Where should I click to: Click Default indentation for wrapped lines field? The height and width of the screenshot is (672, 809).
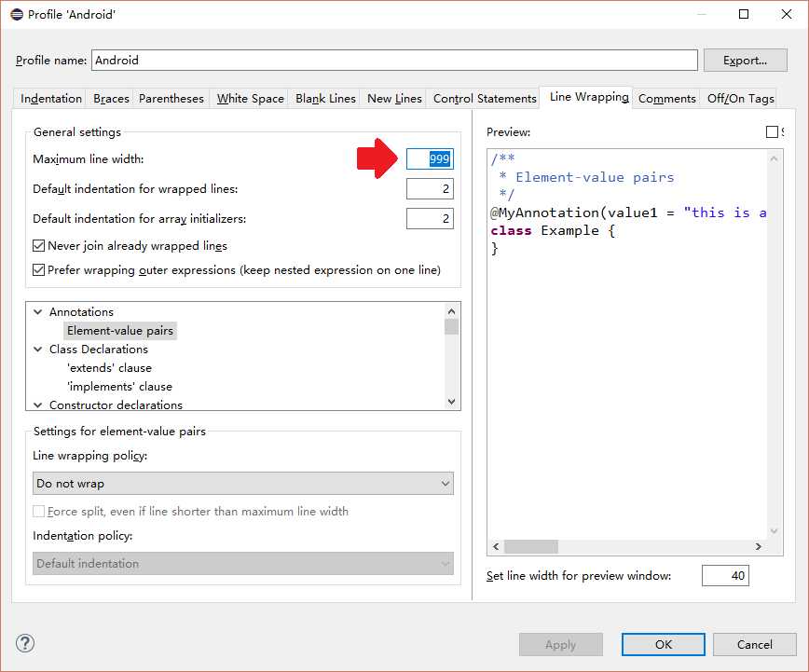(x=430, y=189)
